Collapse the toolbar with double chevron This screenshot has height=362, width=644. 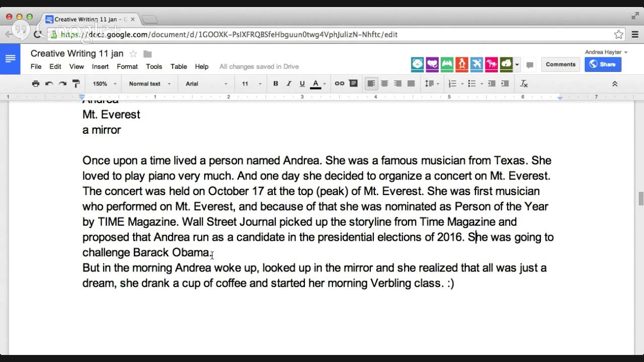pyautogui.click(x=614, y=84)
